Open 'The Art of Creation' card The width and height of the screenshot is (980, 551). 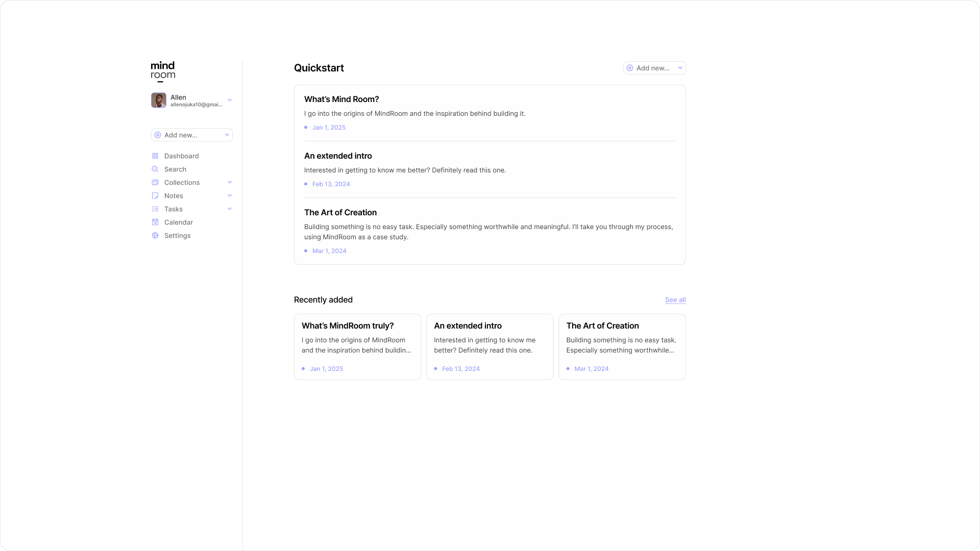622,347
